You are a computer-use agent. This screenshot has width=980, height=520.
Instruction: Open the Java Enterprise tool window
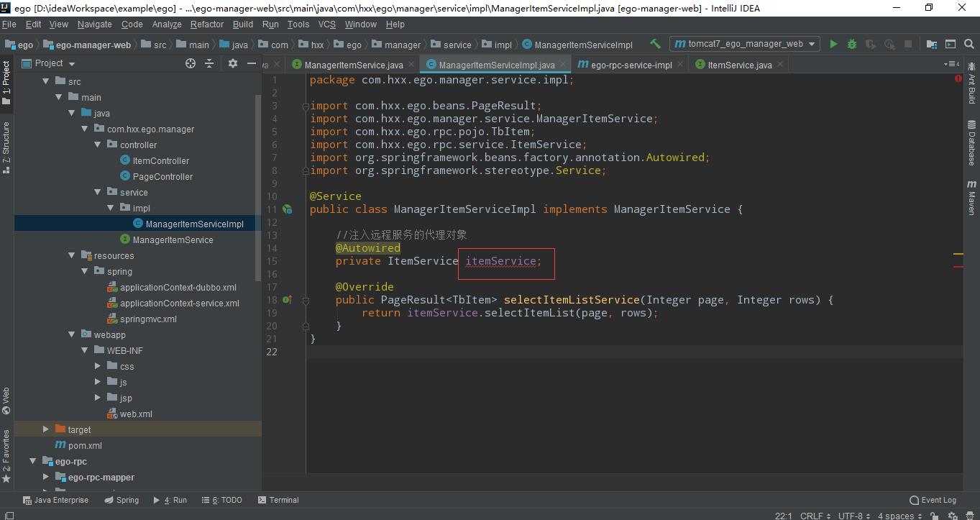pos(55,500)
